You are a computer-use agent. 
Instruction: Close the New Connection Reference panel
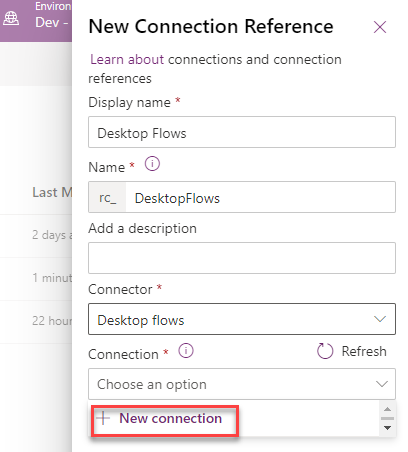click(380, 27)
